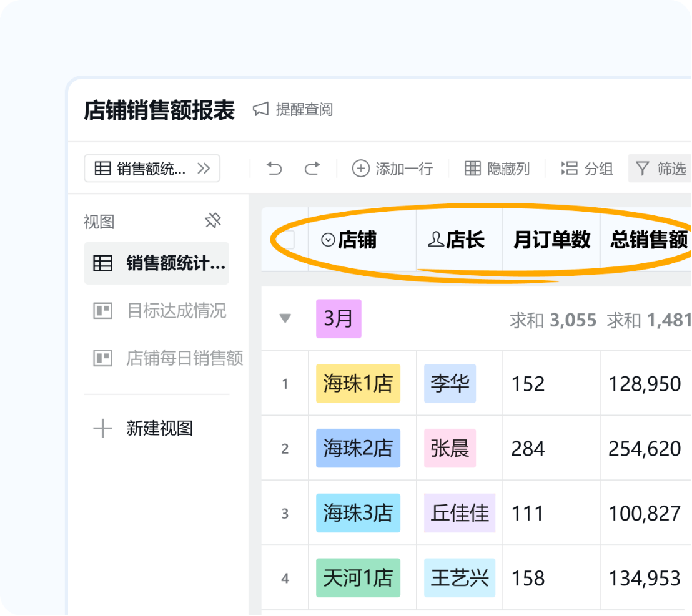Image resolution: width=692 pixels, height=616 pixels.
Task: Open the 分组 grouping option
Action: tap(587, 169)
